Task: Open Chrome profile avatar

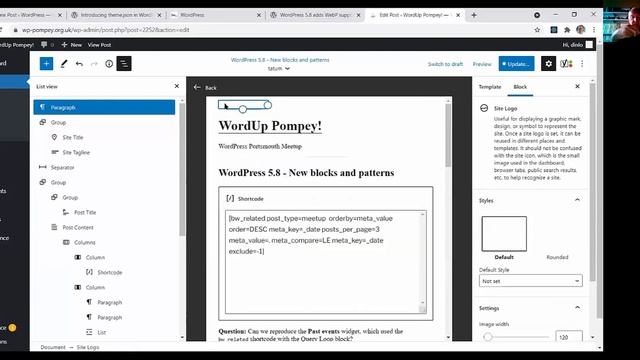Action: pos(581,29)
